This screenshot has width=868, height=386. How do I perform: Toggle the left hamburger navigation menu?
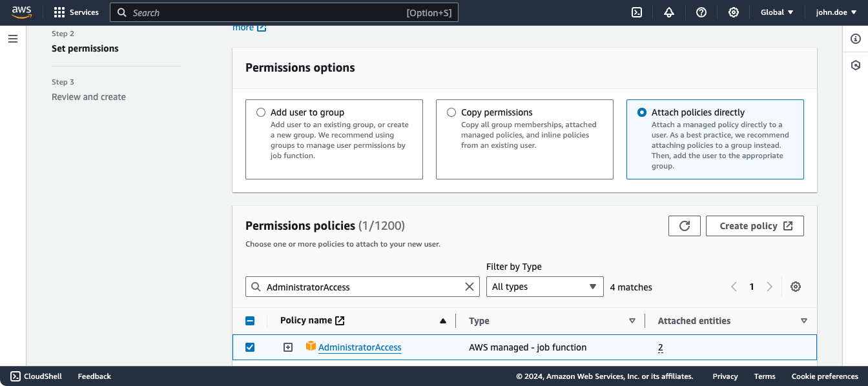pyautogui.click(x=13, y=39)
